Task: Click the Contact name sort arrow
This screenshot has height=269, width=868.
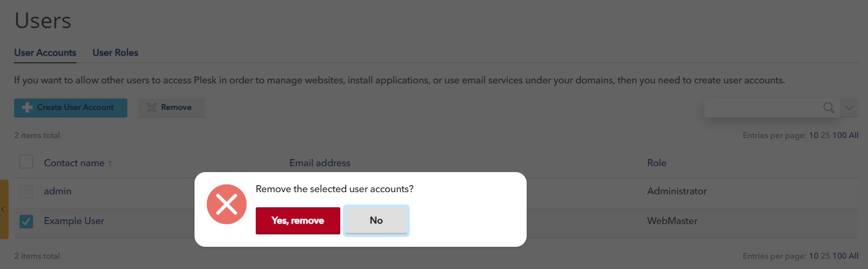Action: tap(110, 163)
